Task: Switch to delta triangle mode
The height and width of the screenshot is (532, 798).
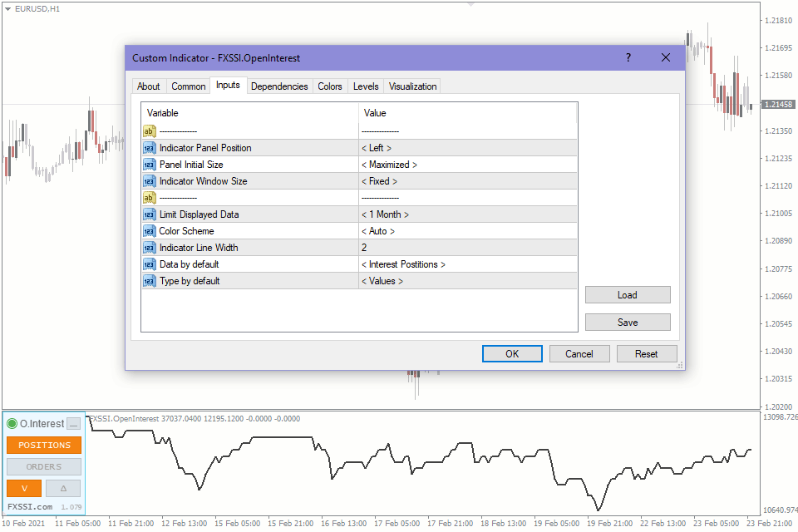Action: tap(63, 488)
